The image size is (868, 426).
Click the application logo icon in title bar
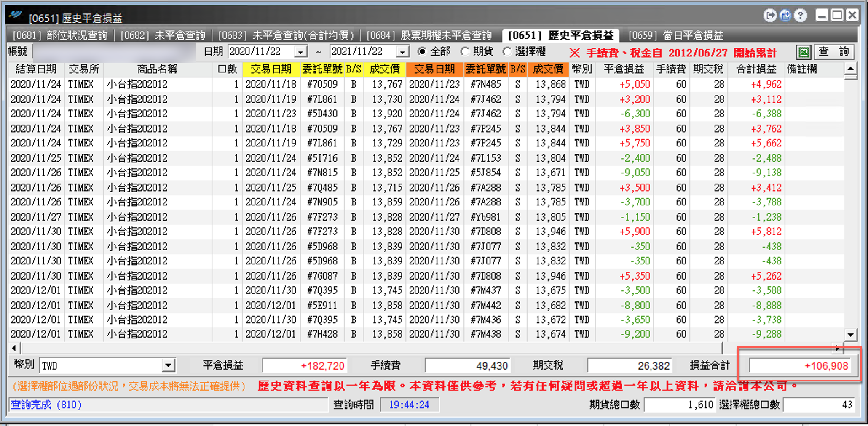pos(16,15)
